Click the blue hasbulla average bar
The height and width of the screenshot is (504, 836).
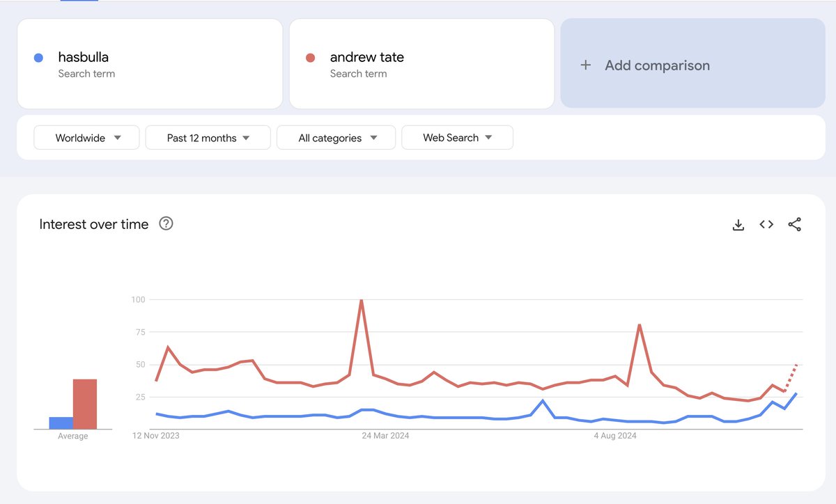tap(61, 423)
